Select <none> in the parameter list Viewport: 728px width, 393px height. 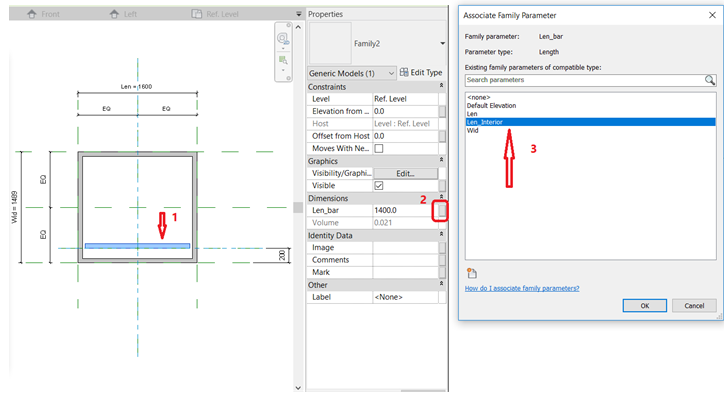point(590,98)
